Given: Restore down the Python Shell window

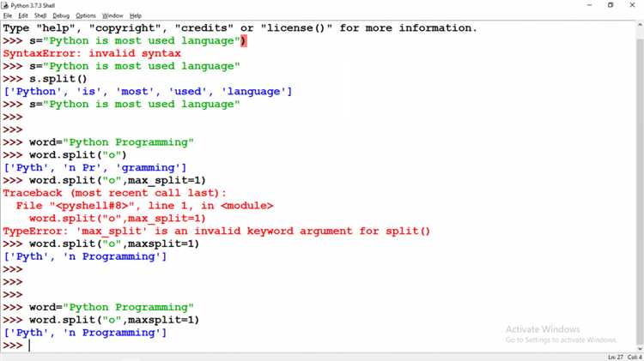Looking at the screenshot, I should pyautogui.click(x=611, y=5).
